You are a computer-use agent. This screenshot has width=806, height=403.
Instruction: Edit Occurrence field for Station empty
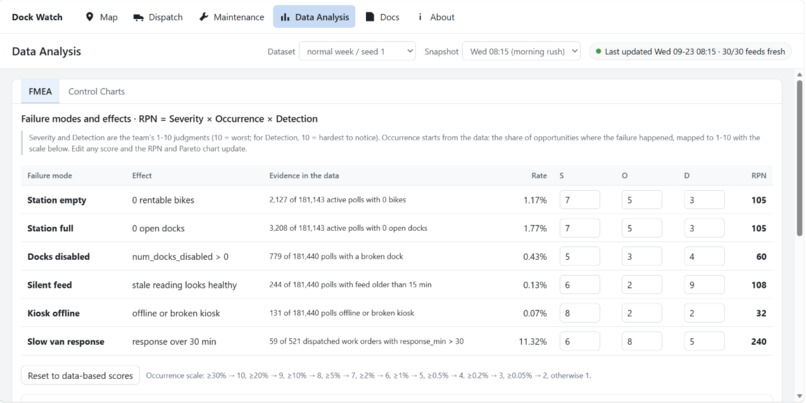pos(642,200)
